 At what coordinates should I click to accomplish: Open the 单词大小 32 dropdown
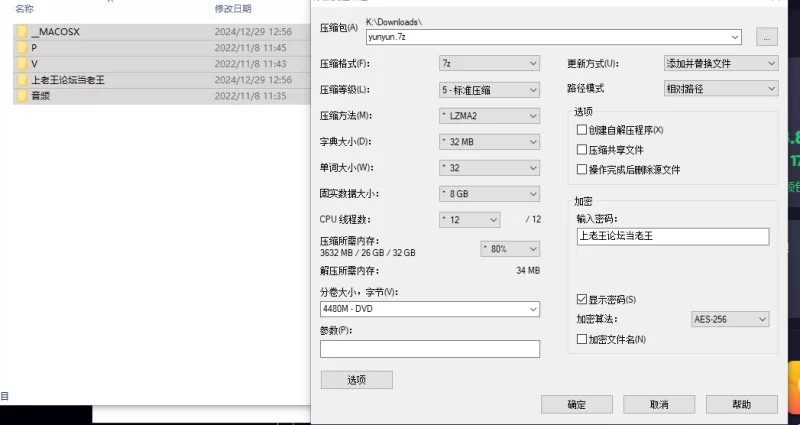click(489, 168)
